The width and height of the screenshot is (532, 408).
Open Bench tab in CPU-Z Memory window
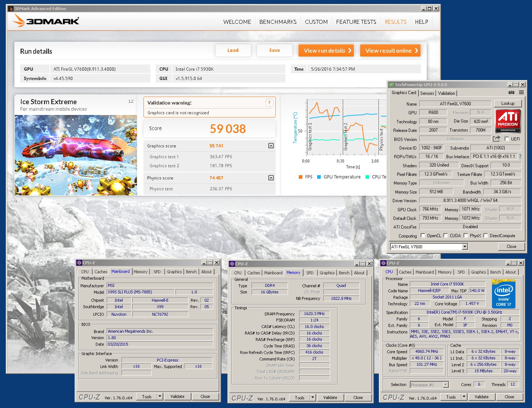click(x=344, y=273)
